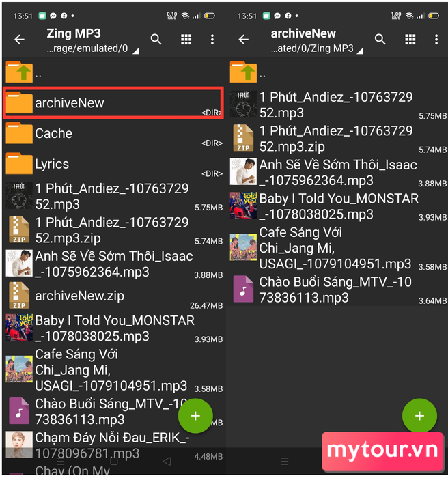Image resolution: width=448 pixels, height=478 pixels.
Task: Open overflow menu in Zing MP3 panel
Action: coord(212,40)
